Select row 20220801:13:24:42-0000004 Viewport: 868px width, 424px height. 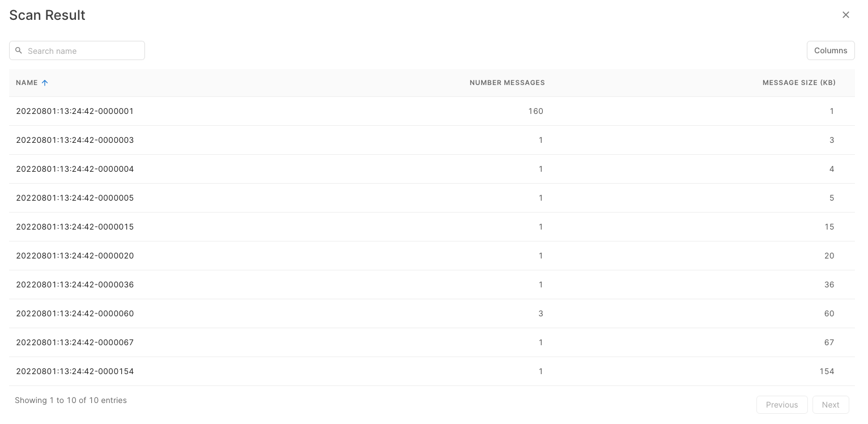point(75,169)
